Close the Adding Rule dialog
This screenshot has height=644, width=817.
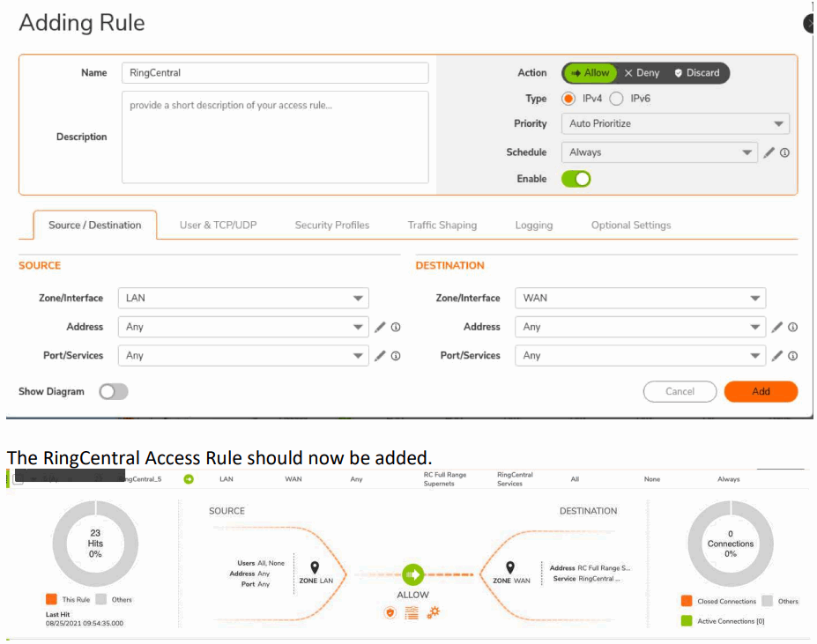pos(809,24)
